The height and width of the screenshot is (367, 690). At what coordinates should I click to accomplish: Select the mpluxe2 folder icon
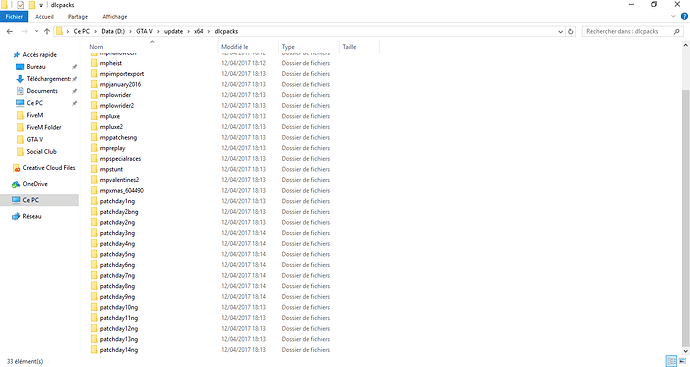(94, 127)
